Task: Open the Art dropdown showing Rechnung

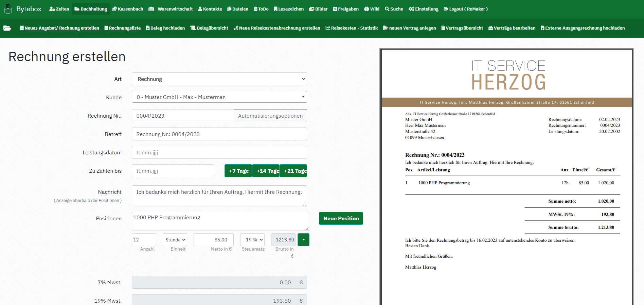Action: [219, 79]
